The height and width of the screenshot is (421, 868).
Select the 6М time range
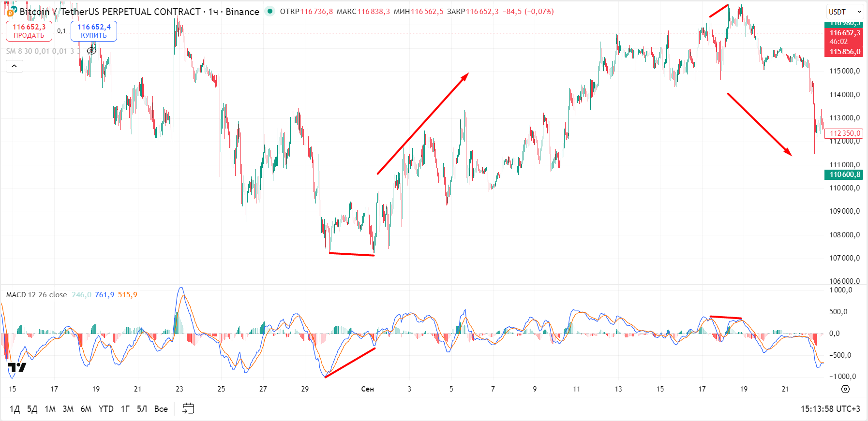coord(86,409)
